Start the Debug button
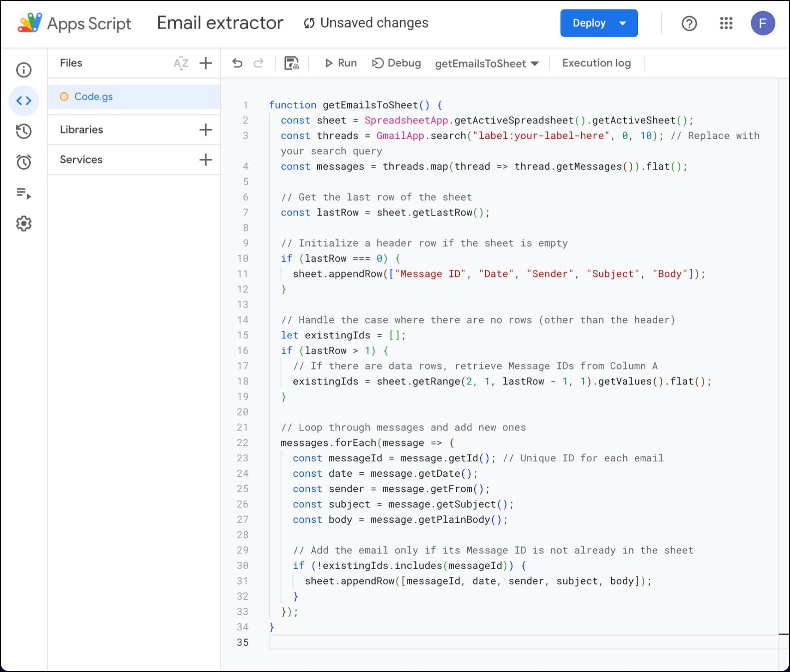 (396, 63)
